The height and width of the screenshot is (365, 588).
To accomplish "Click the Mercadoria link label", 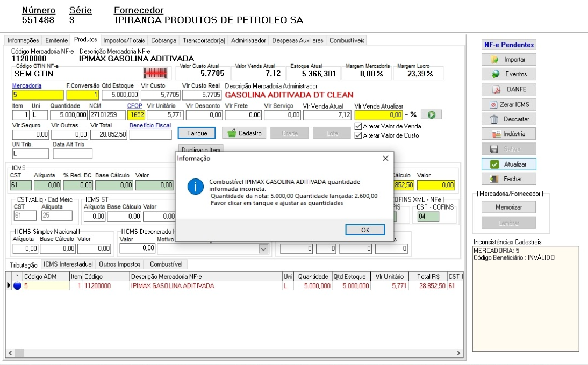I will (x=27, y=86).
